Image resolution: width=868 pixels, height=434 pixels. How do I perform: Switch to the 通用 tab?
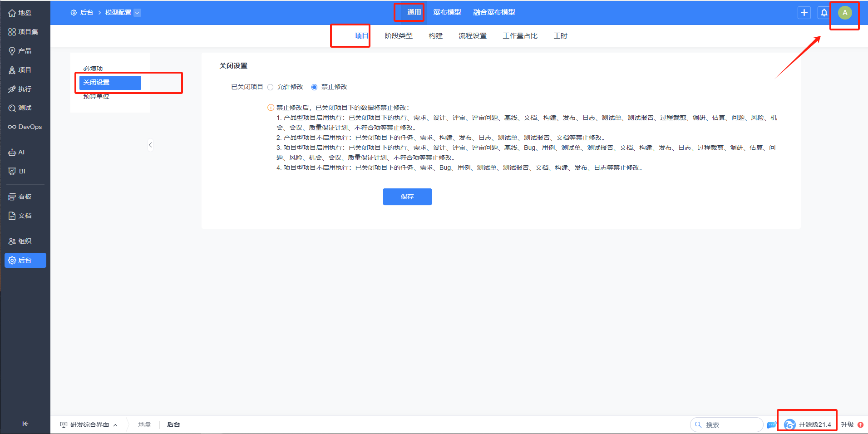pos(414,12)
